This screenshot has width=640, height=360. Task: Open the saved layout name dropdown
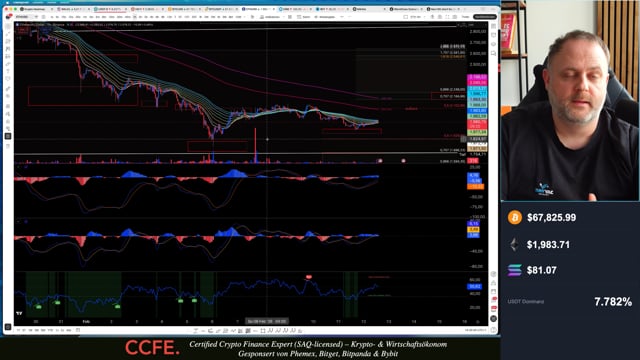[x=417, y=17]
